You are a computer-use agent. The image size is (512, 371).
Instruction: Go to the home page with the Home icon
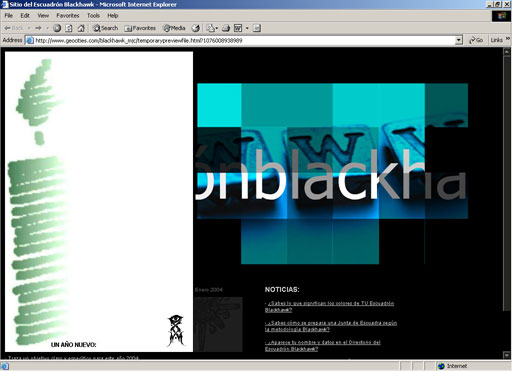tap(81, 28)
